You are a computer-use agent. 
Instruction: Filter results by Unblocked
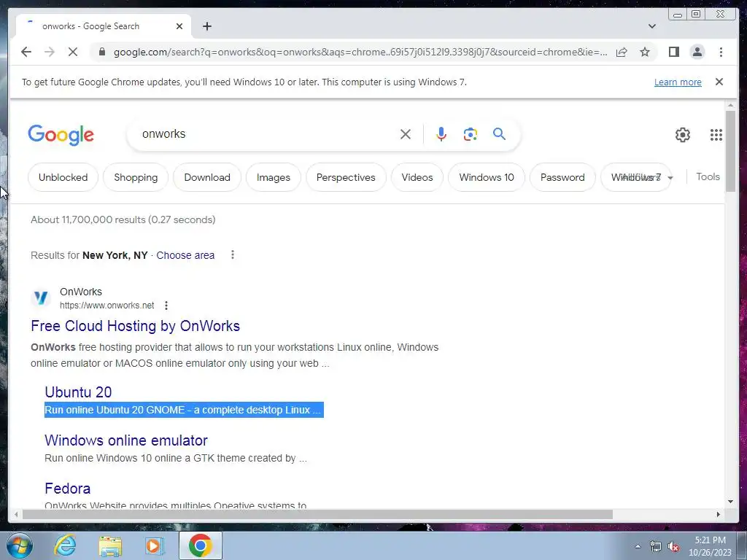63,177
